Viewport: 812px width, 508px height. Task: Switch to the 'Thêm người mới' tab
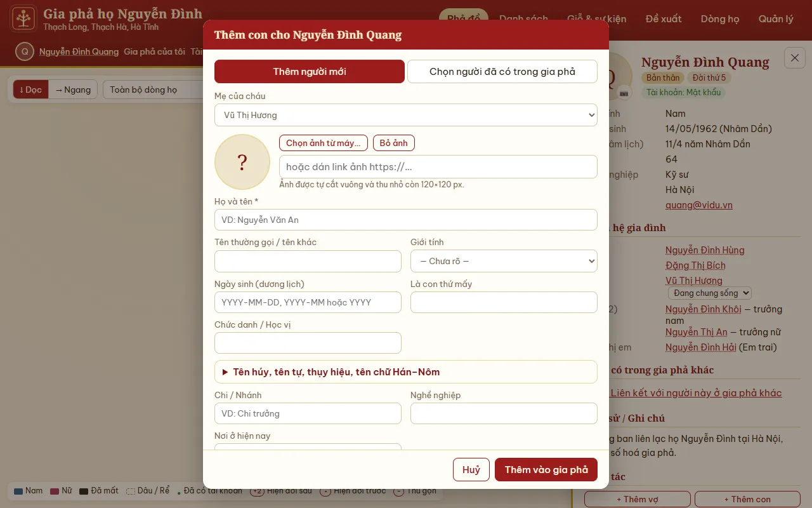[310, 72]
